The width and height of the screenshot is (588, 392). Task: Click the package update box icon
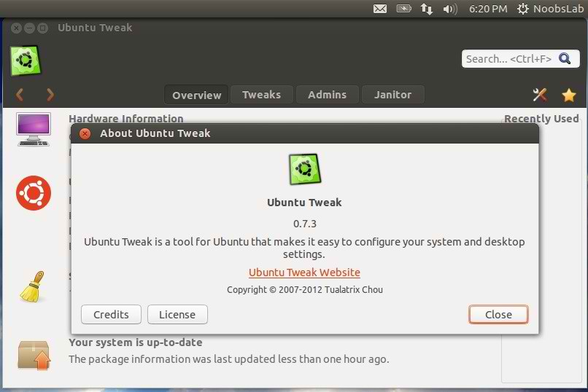pyautogui.click(x=34, y=356)
